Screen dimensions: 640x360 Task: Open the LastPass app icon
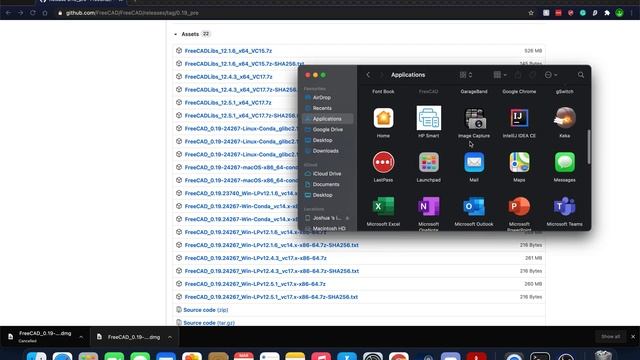click(383, 162)
